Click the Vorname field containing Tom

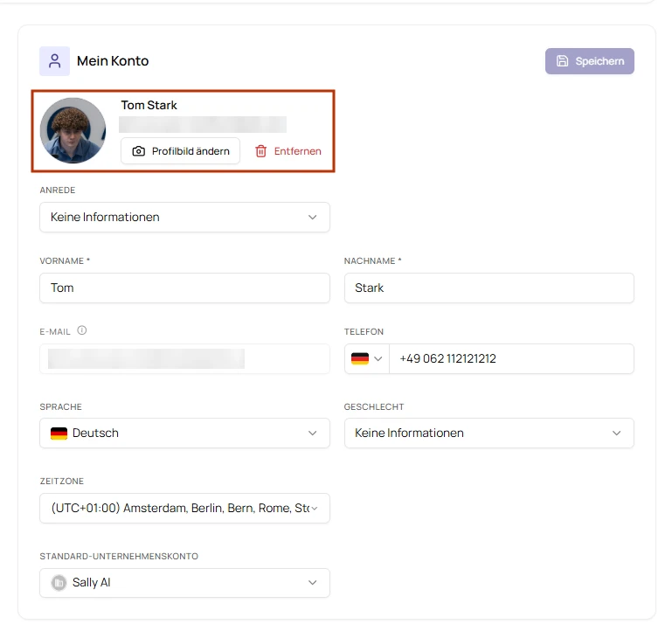tap(184, 288)
